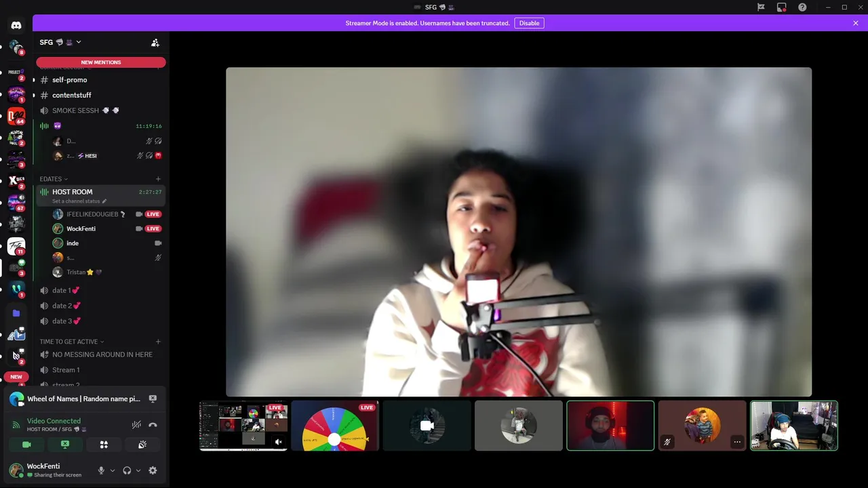Open the SFG server dropdown menu
868x488 pixels.
60,42
